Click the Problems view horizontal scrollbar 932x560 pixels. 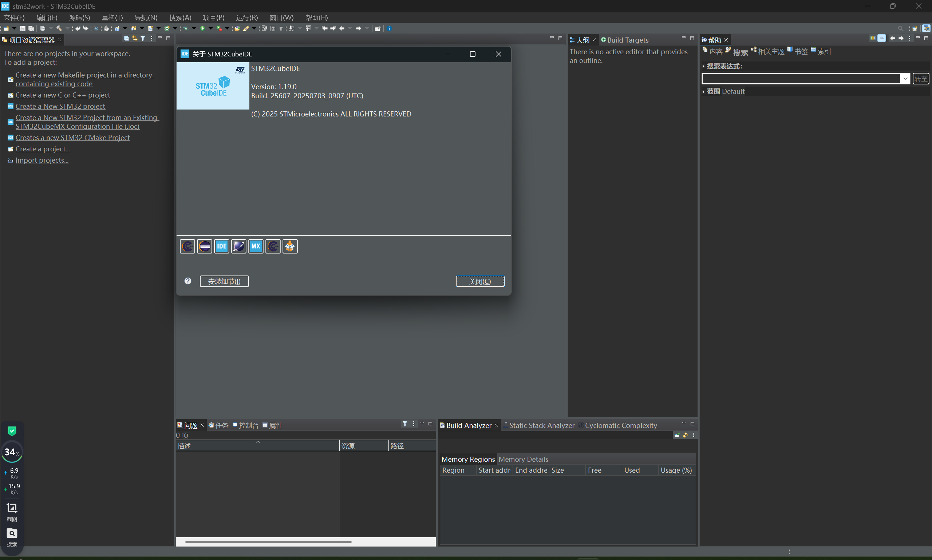click(x=268, y=541)
